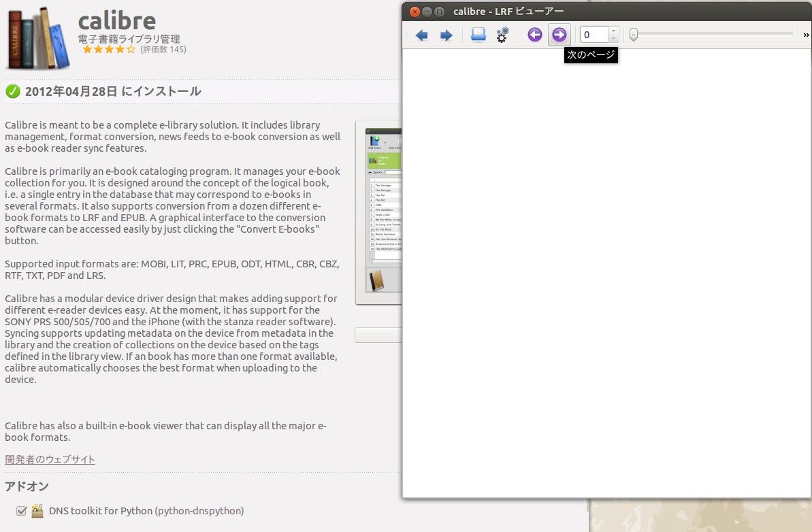Open viewer settings via the gear icon
812x532 pixels.
[502, 35]
